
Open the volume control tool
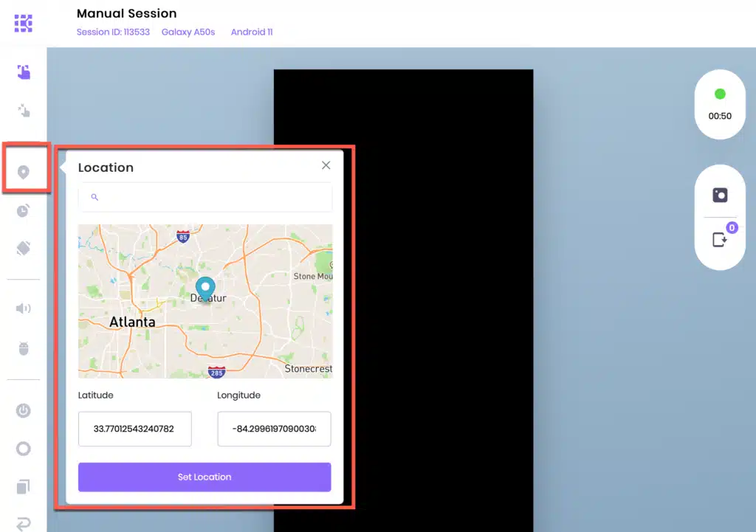point(24,308)
